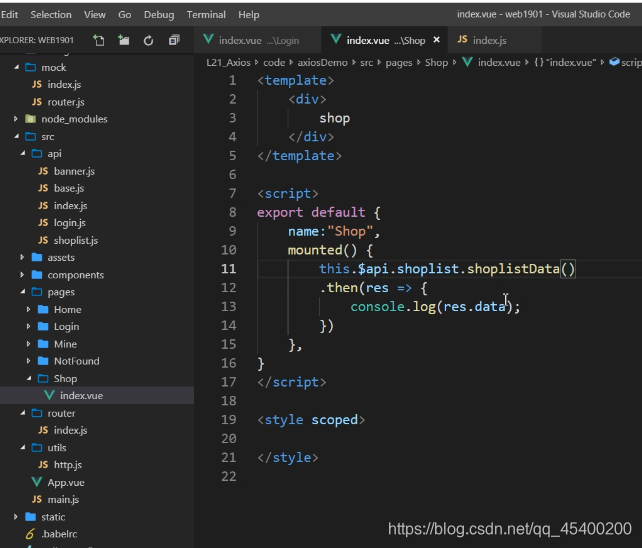Click the Vue icon beside App.vue

point(36,482)
